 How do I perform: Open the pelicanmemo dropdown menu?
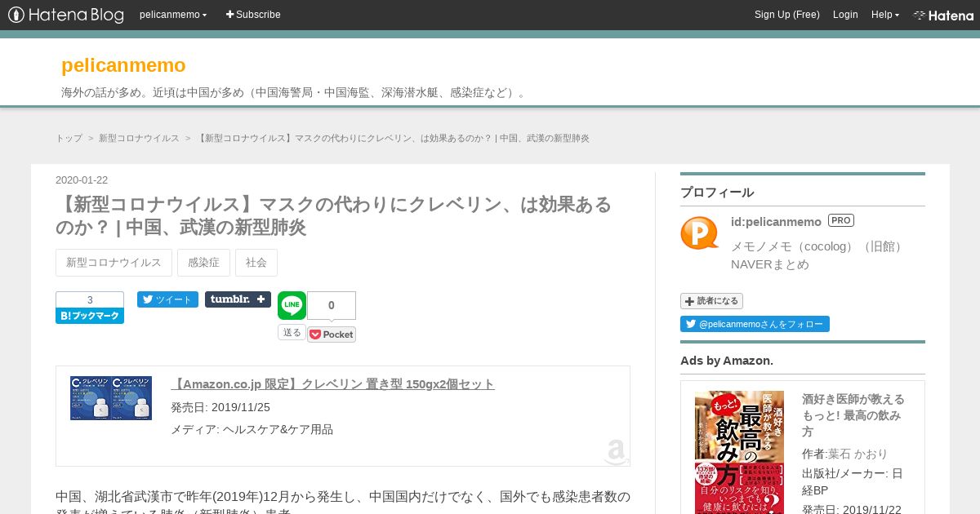pos(173,15)
